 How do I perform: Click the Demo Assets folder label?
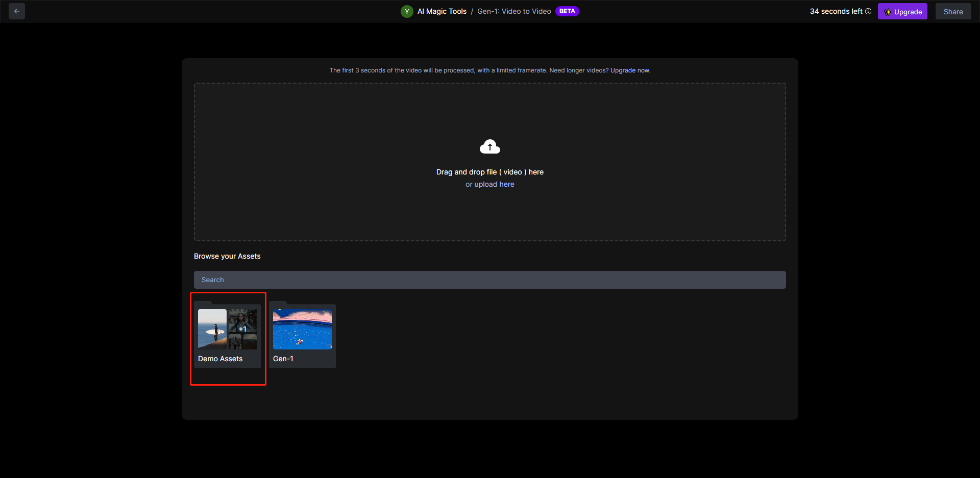click(x=220, y=359)
